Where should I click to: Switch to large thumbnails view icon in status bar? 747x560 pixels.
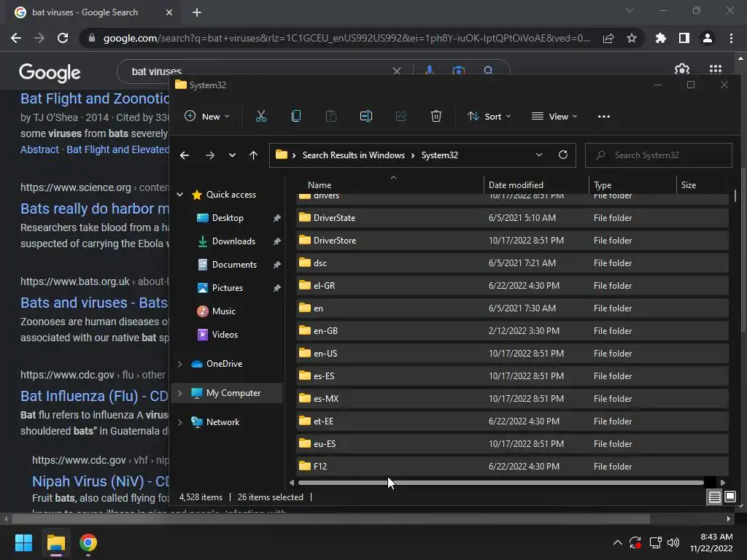(730, 497)
